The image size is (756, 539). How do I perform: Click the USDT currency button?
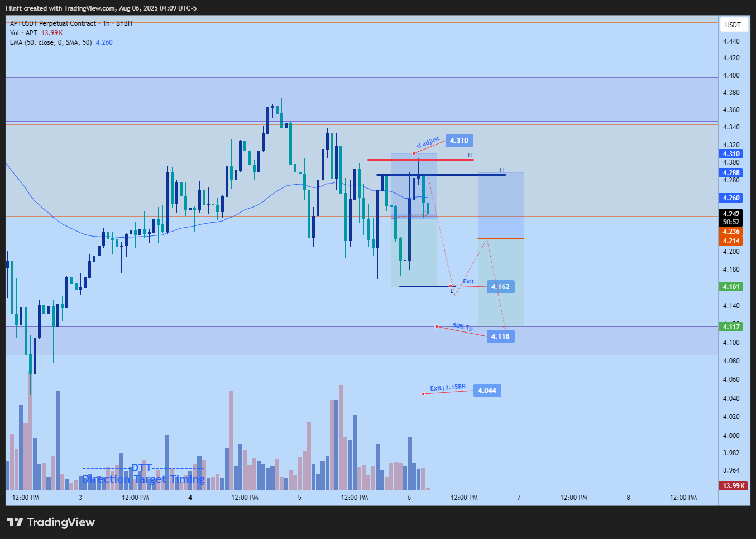(x=733, y=25)
